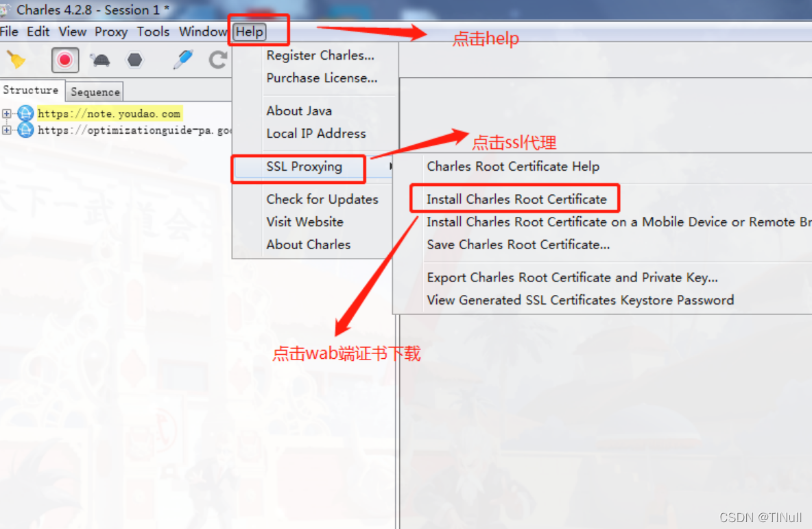The image size is (812, 529).
Task: Click Install Charles Root Certificate
Action: click(x=516, y=200)
